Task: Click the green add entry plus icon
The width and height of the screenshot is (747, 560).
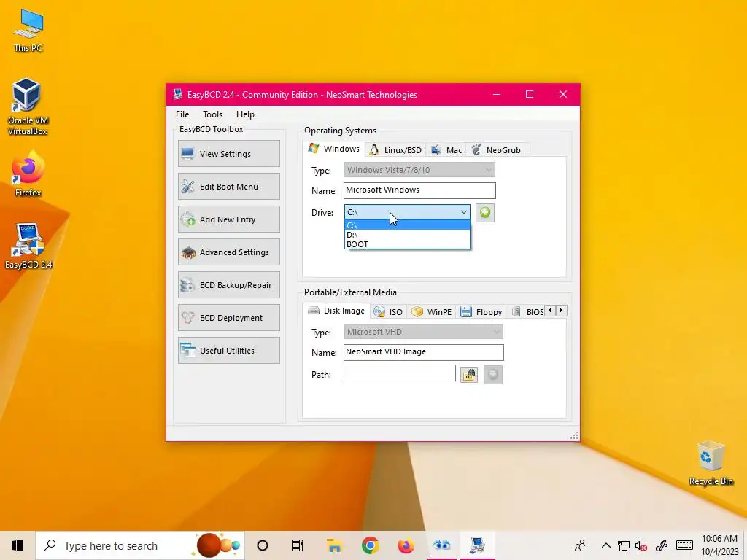Action: pyautogui.click(x=485, y=213)
